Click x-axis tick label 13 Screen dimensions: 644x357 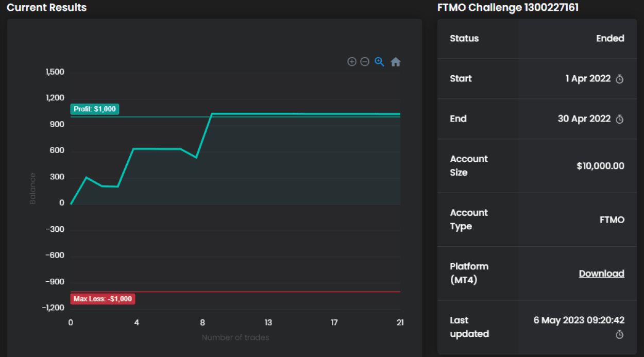point(268,323)
